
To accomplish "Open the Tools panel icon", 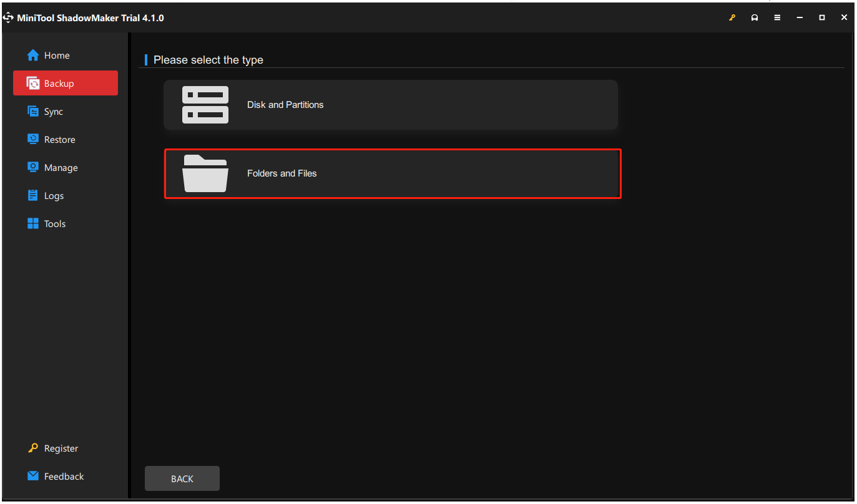I will point(32,223).
